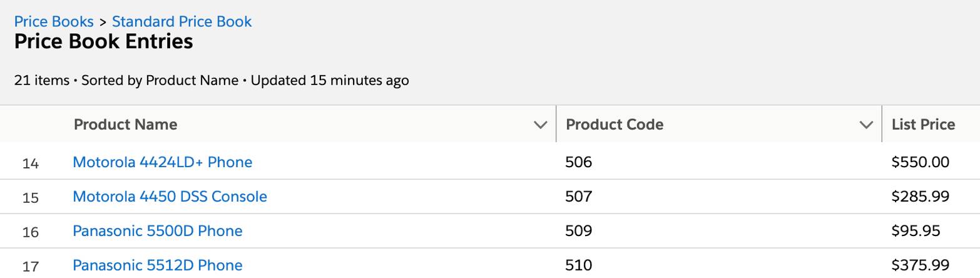Select Panasonic 5500D Phone link

click(157, 231)
